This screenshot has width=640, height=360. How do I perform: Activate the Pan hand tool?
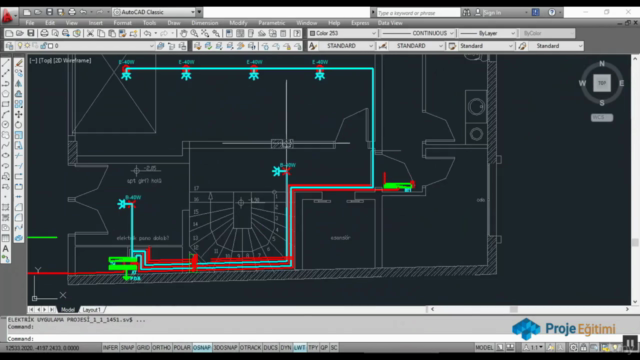click(x=184, y=33)
